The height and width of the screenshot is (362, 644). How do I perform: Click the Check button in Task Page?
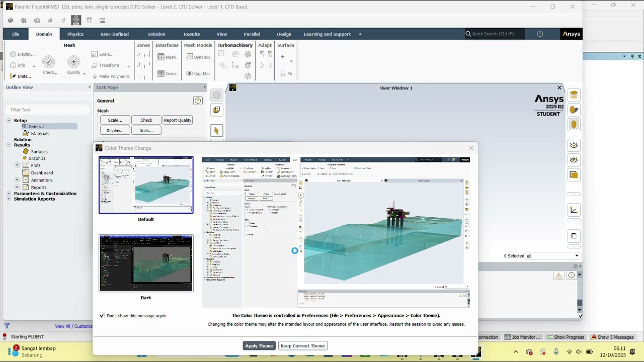point(146,120)
